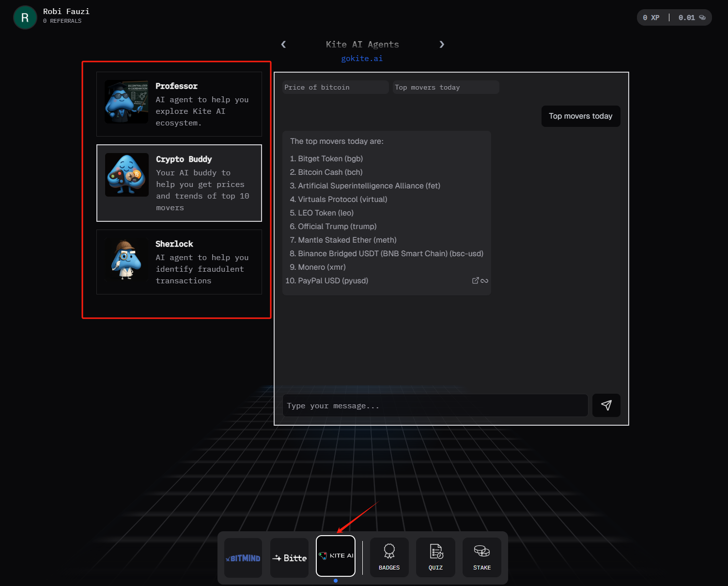Open the Quiz icon in bottom dock
This screenshot has width=728, height=586.
[435, 557]
